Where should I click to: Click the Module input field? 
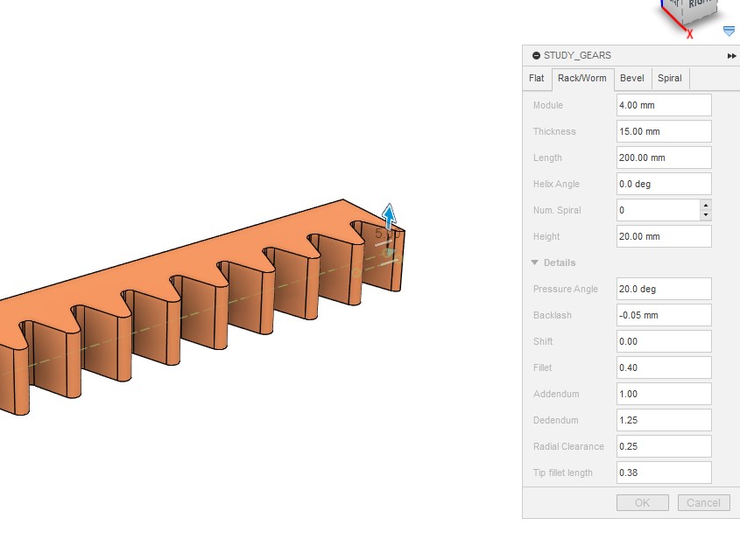[663, 105]
